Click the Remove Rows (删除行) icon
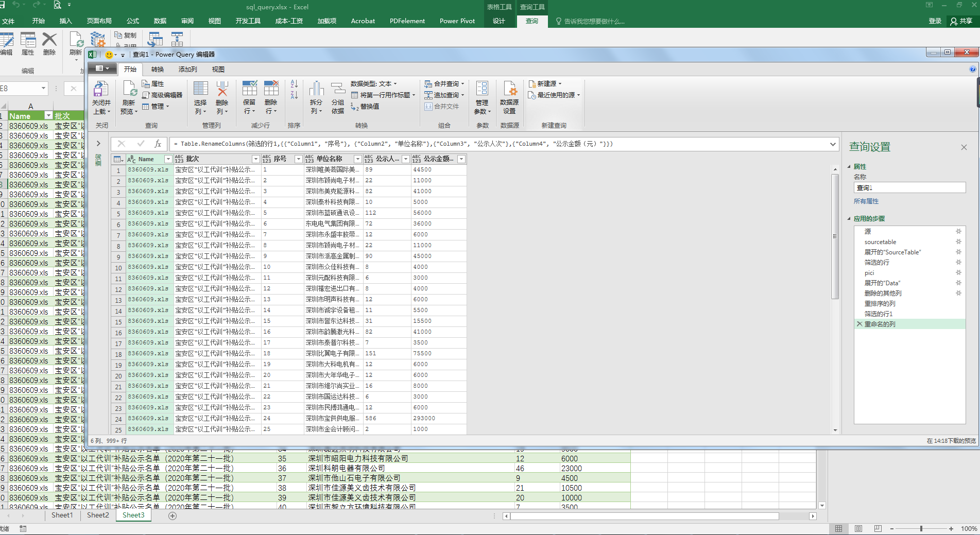 271,89
